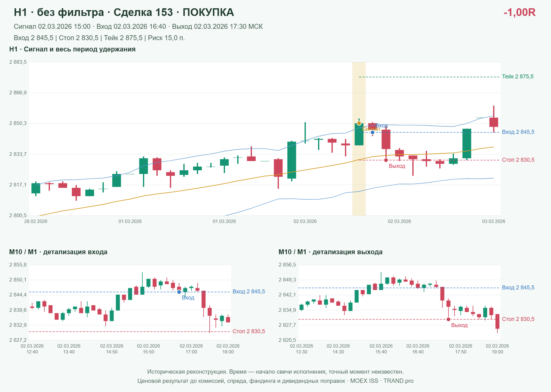This screenshot has height=392, width=551.
Task: Click the red exit dot in exit detail chart
Action: point(448,319)
